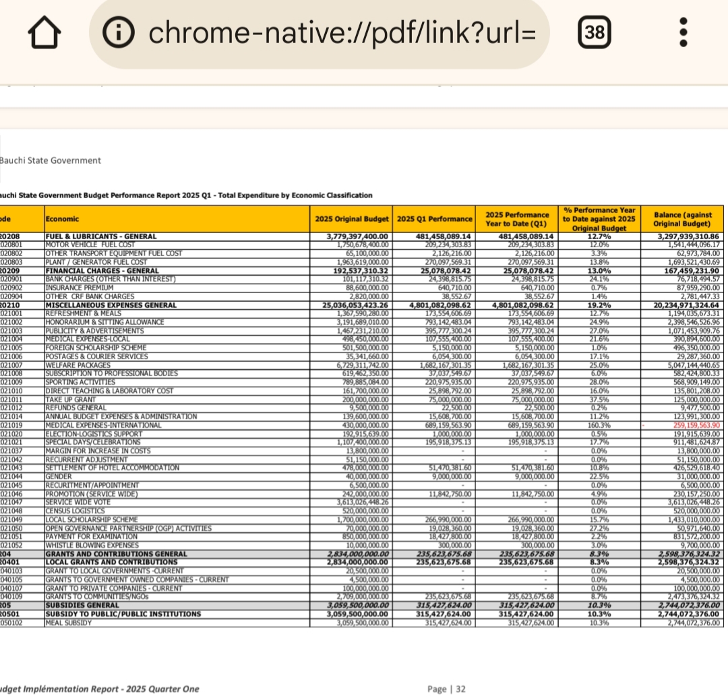Select the 'SERVICE WIDE VOTE' row label
The width and height of the screenshot is (728, 700).
pos(78,503)
